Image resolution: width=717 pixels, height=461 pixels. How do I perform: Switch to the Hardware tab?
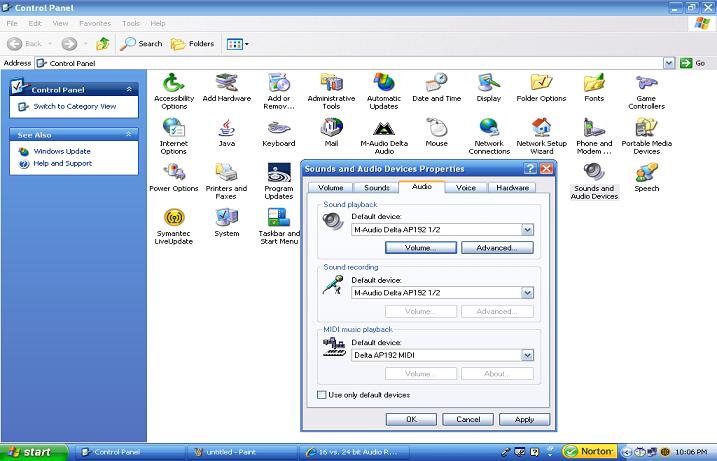[512, 188]
